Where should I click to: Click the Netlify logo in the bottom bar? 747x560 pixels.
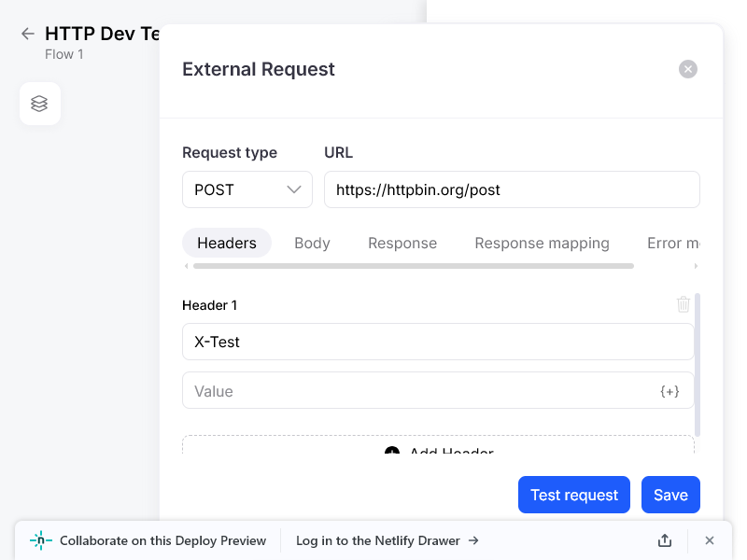coord(39,540)
